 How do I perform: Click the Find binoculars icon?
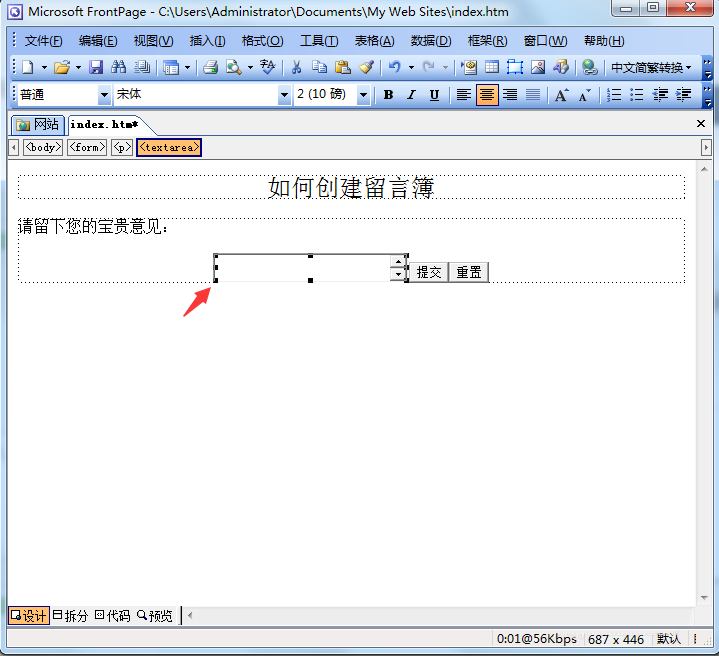(119, 67)
